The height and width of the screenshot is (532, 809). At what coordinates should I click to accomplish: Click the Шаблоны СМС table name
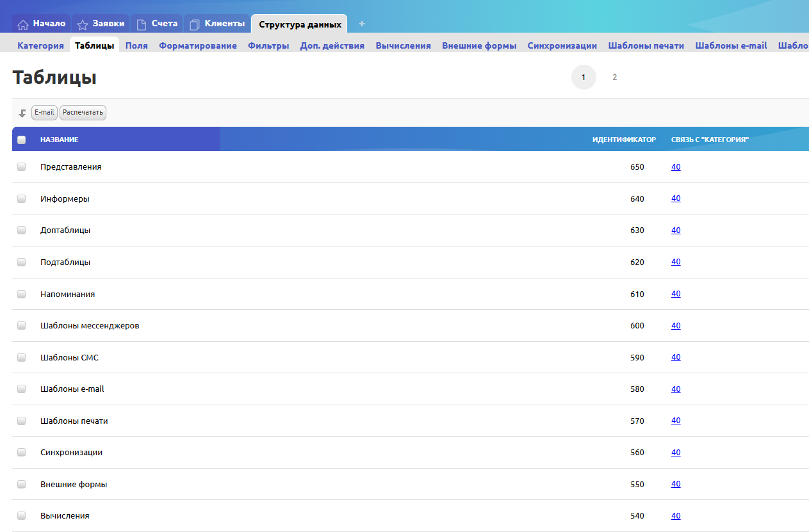[69, 357]
